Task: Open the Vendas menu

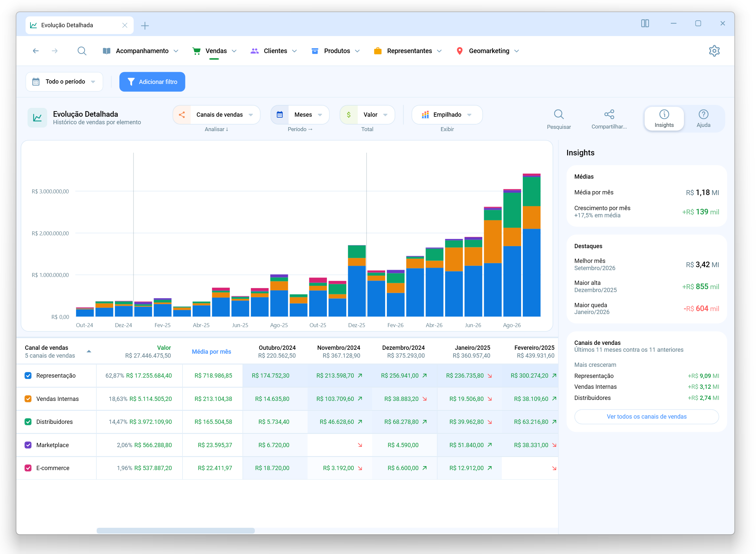Action: [215, 51]
